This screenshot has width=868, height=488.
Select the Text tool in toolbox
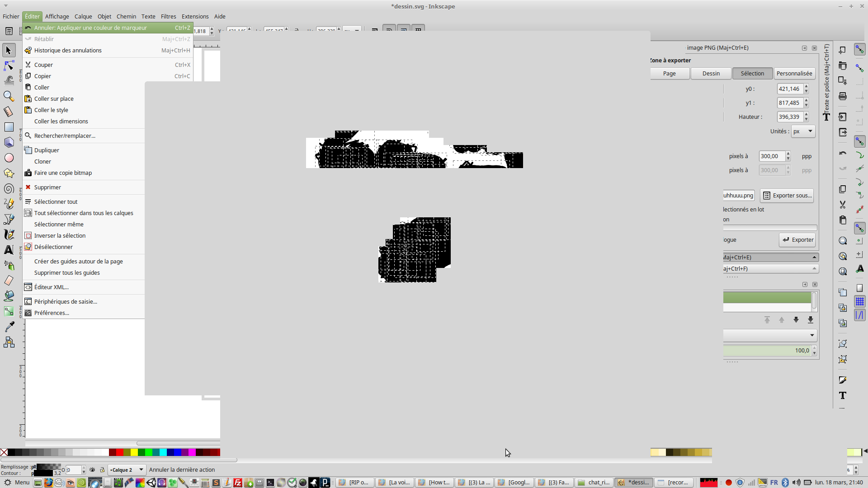tap(9, 250)
